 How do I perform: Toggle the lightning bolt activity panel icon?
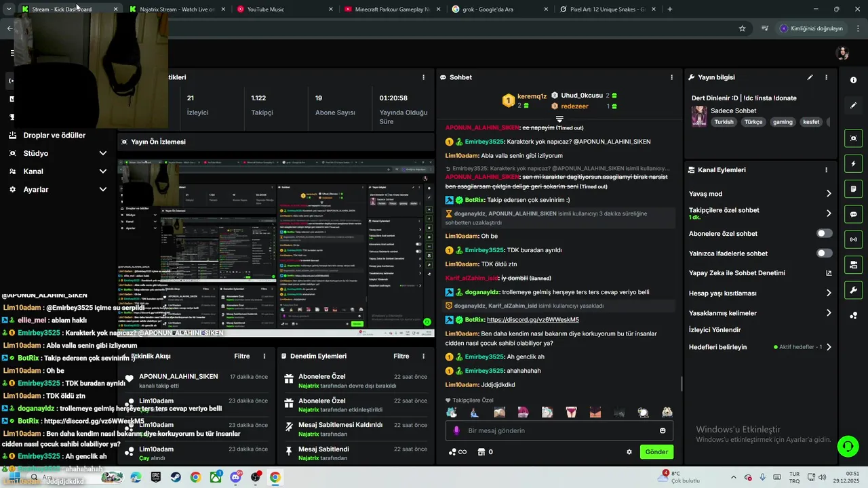click(x=853, y=163)
